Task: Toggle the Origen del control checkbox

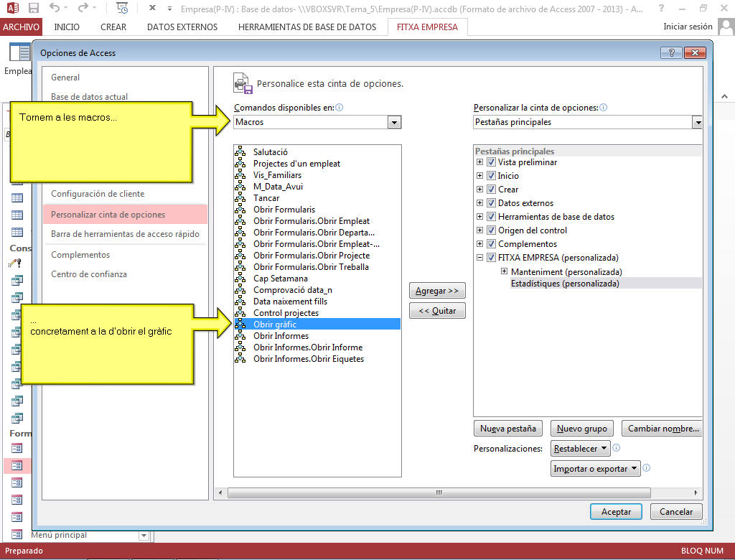Action: click(491, 230)
